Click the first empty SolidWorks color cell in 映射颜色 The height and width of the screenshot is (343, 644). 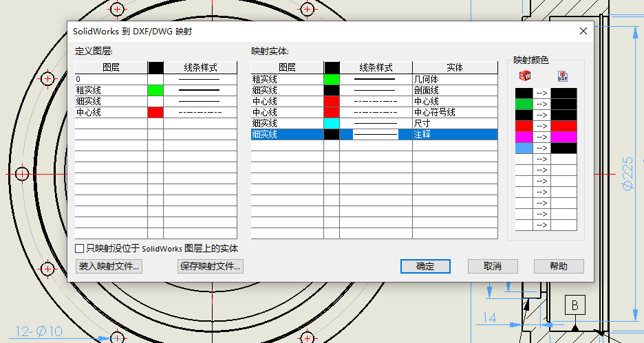point(524,159)
